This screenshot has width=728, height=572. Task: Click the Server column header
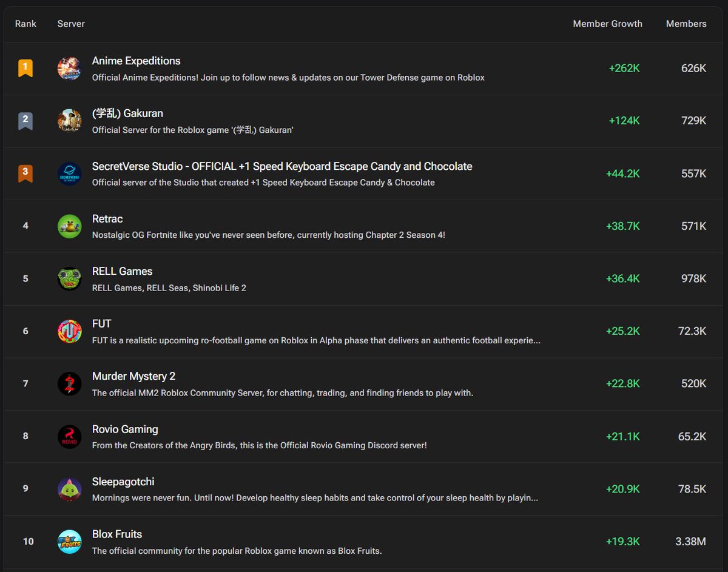click(x=71, y=24)
